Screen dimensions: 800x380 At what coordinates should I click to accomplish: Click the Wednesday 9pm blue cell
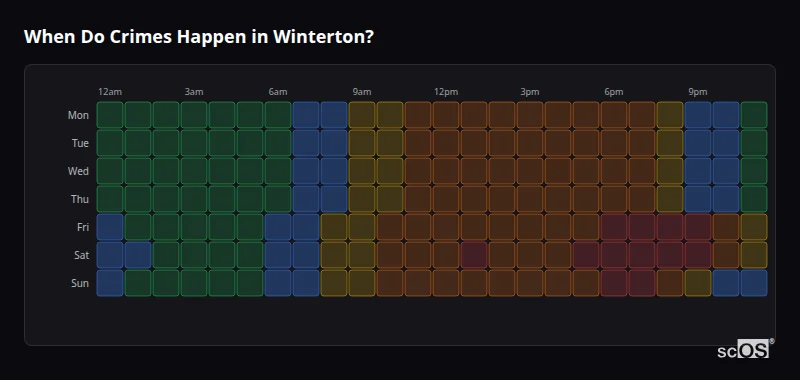click(697, 171)
